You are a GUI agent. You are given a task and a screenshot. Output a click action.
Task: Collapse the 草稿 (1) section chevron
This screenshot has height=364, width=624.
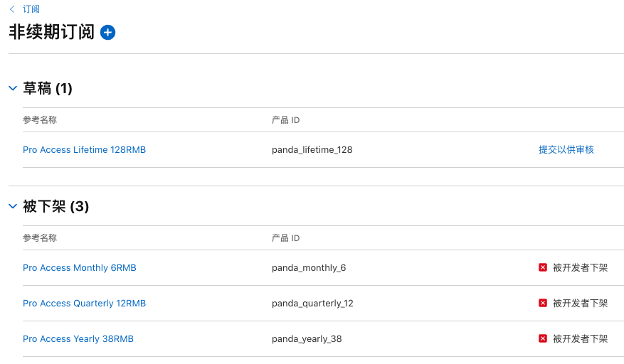point(12,88)
